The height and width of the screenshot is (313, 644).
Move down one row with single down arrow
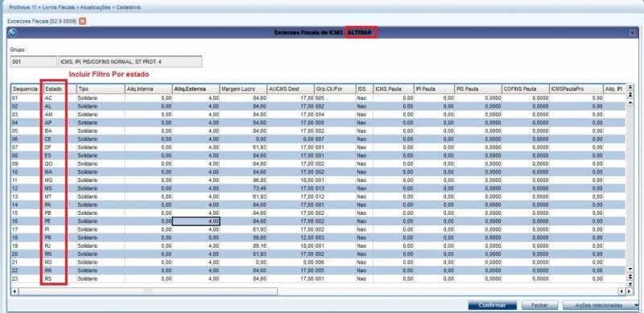pos(630,269)
